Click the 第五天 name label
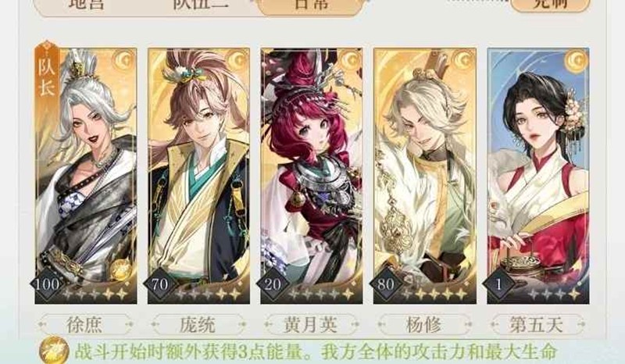This screenshot has width=625, height=364. click(x=537, y=325)
